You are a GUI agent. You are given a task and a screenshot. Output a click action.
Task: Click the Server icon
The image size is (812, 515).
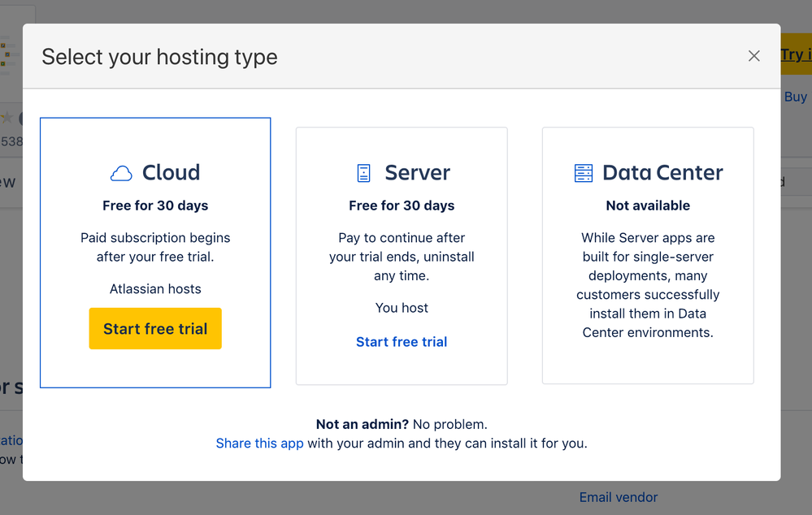tap(364, 173)
